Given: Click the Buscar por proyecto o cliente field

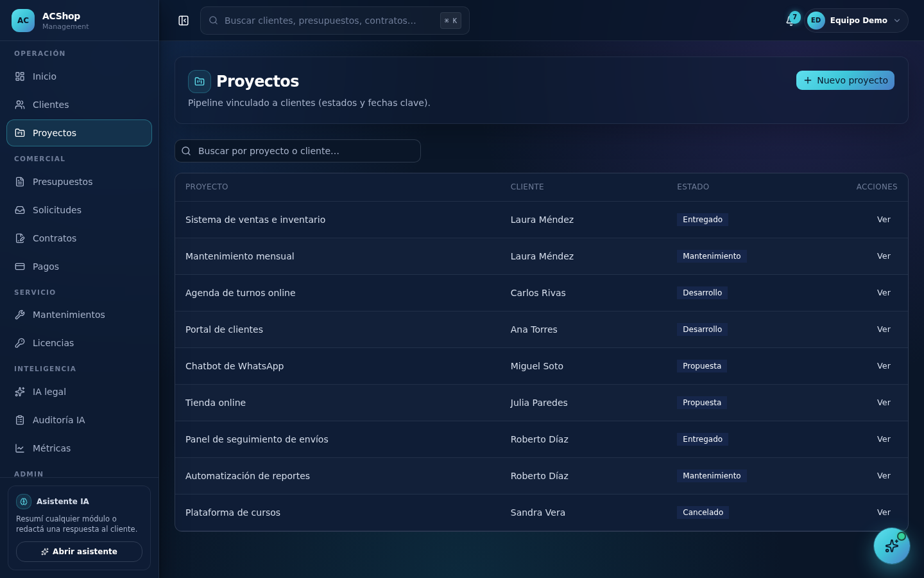Looking at the screenshot, I should (298, 151).
